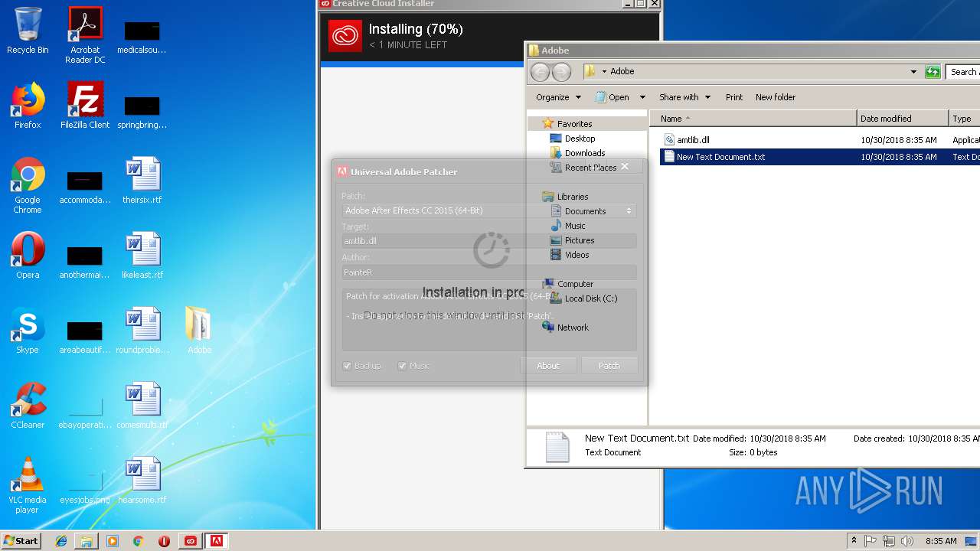Click the About button in Patcher
980x551 pixels.
coord(548,366)
